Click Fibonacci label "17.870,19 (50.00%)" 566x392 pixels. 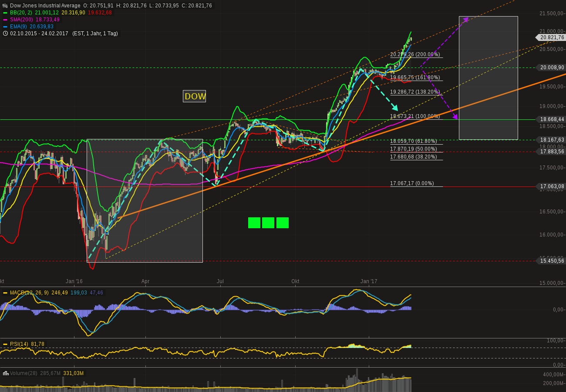click(x=413, y=149)
